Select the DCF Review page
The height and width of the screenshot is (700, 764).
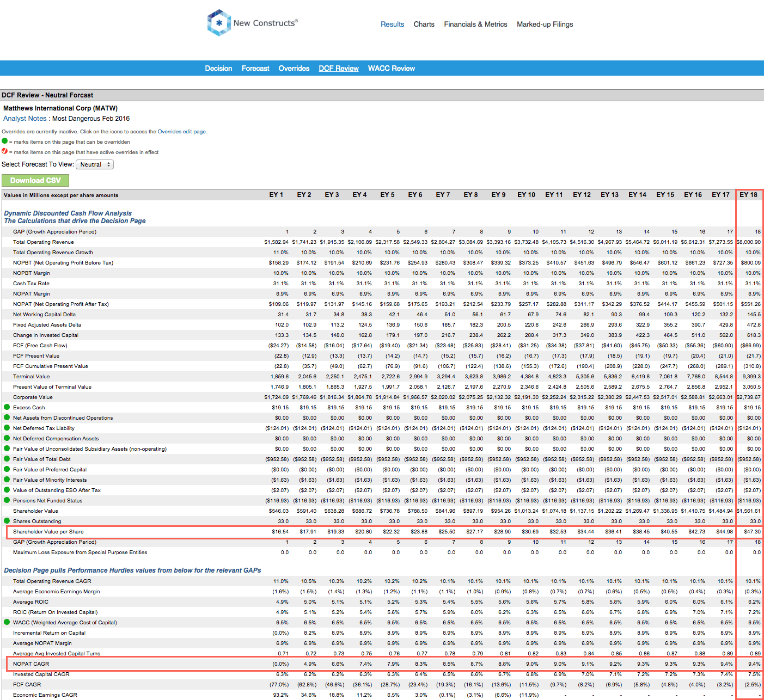pyautogui.click(x=339, y=69)
